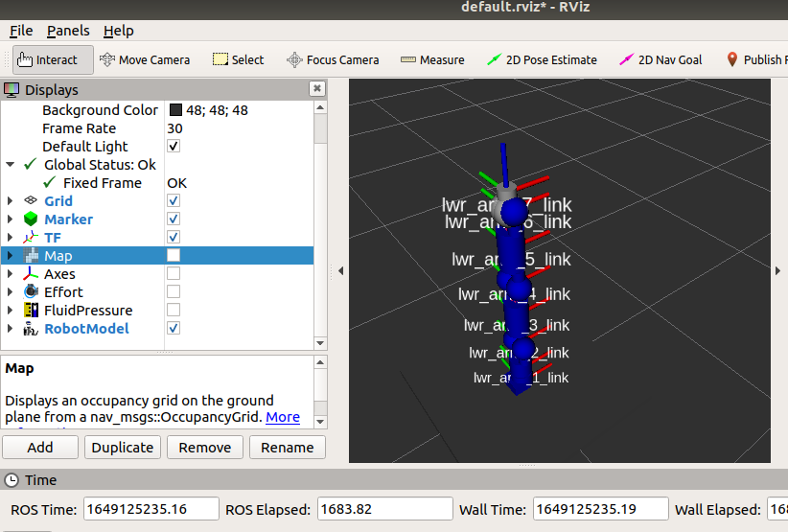788x532 pixels.
Task: Open the Help menu
Action: (119, 31)
